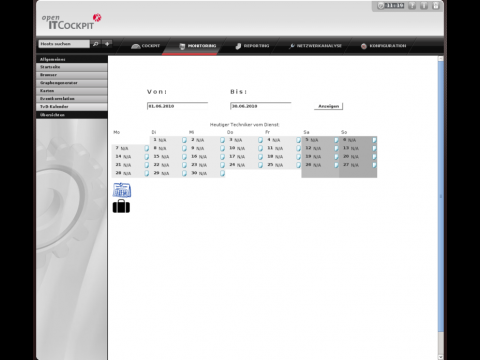The image size is (480, 360).
Task: Open the Netzwerkanalyse tab
Action: [315, 46]
